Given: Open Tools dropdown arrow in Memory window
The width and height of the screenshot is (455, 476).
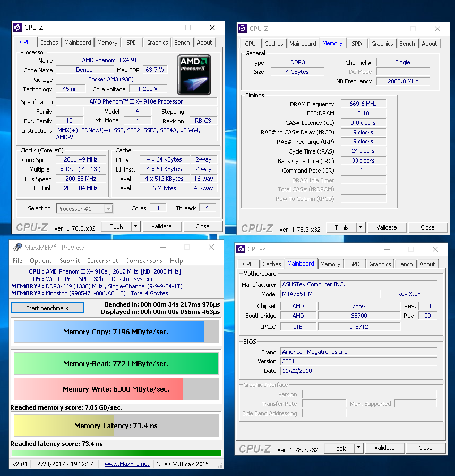Looking at the screenshot, I should click(360, 227).
